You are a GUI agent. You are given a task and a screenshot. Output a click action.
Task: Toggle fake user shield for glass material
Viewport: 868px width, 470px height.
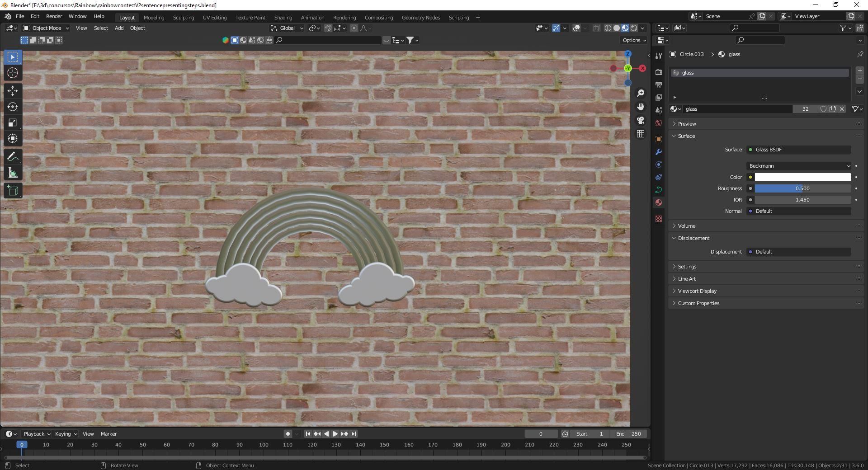point(823,109)
